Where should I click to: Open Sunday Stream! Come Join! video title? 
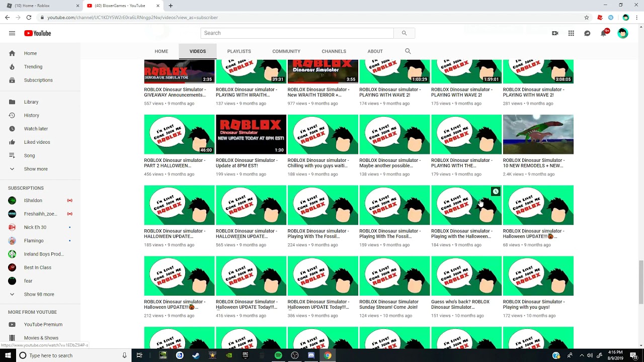point(389,305)
